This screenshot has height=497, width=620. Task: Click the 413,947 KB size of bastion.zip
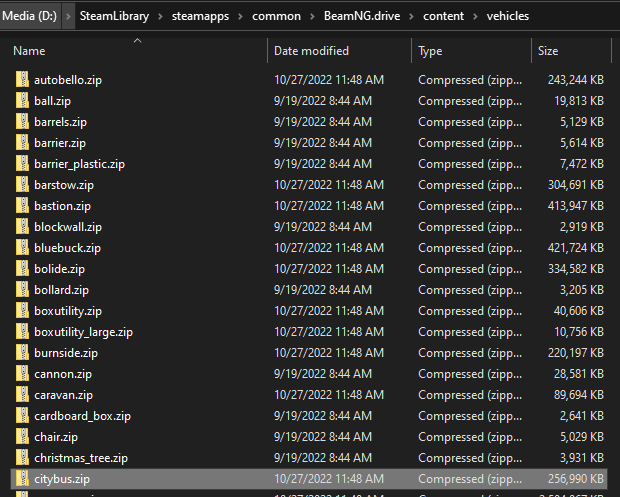click(x=575, y=206)
